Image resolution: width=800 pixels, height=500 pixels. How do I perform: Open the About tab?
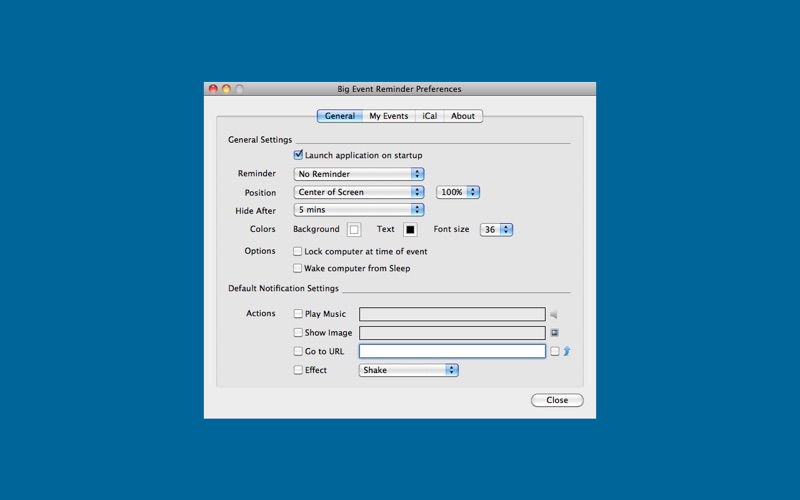click(x=463, y=116)
